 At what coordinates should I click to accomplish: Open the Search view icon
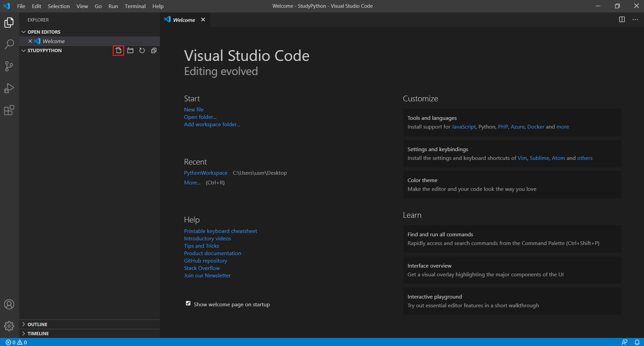(x=9, y=44)
